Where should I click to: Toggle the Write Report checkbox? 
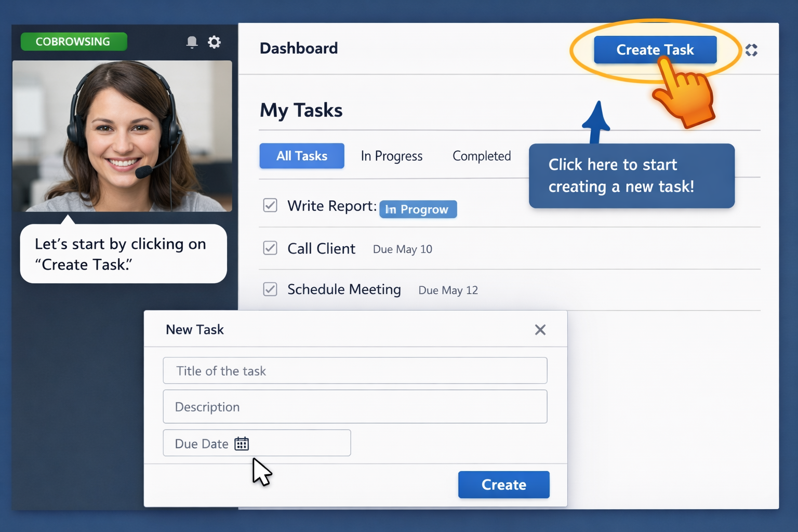click(270, 205)
